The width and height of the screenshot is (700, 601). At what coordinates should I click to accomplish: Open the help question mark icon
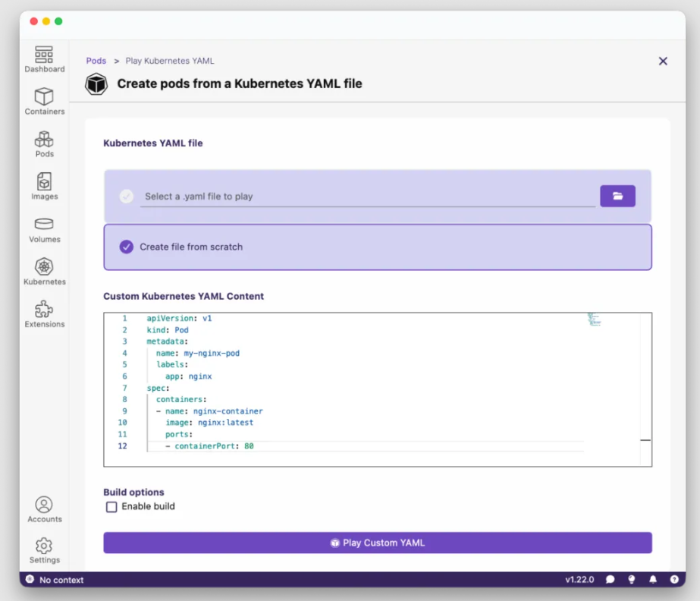[674, 579]
